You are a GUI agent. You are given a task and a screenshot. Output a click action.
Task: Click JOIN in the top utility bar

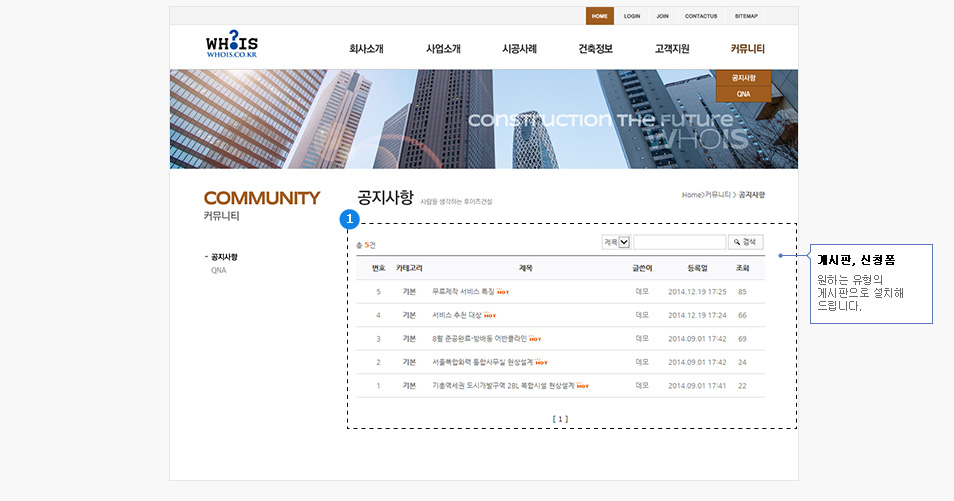(x=662, y=16)
